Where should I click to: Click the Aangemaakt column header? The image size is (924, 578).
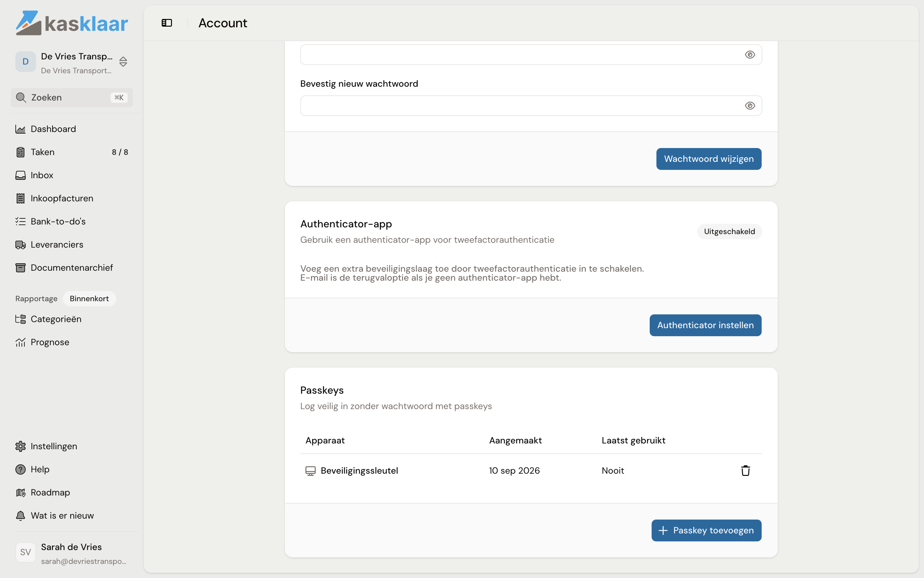516,440
